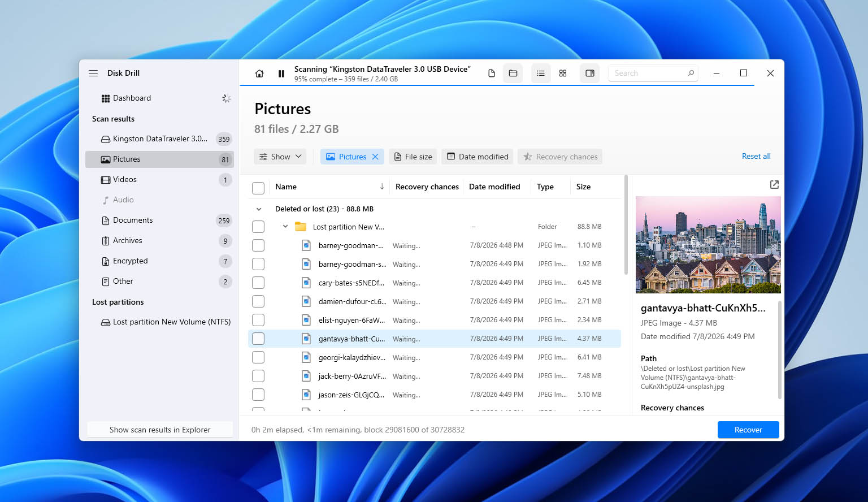This screenshot has width=868, height=502.
Task: Select the Videos category
Action: pos(159,179)
